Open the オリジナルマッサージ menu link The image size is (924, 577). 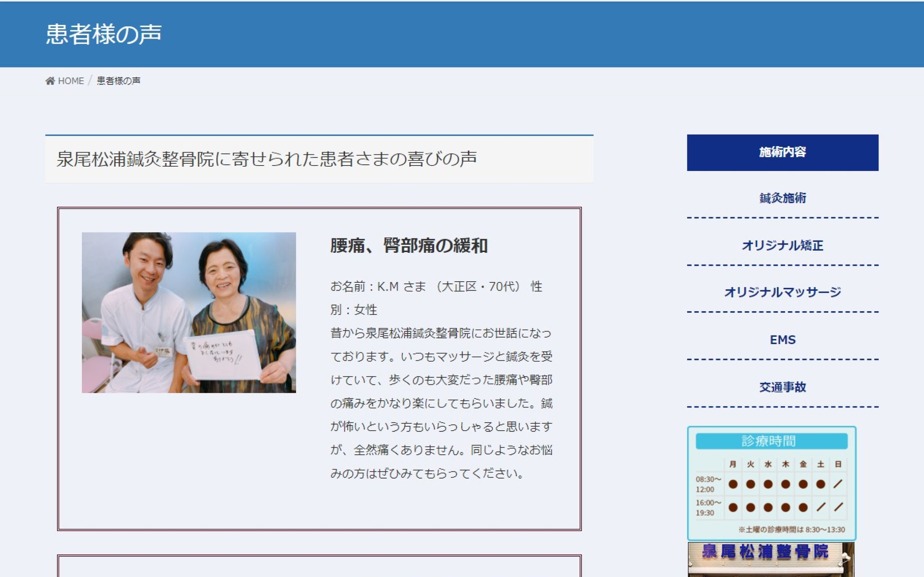tap(783, 292)
